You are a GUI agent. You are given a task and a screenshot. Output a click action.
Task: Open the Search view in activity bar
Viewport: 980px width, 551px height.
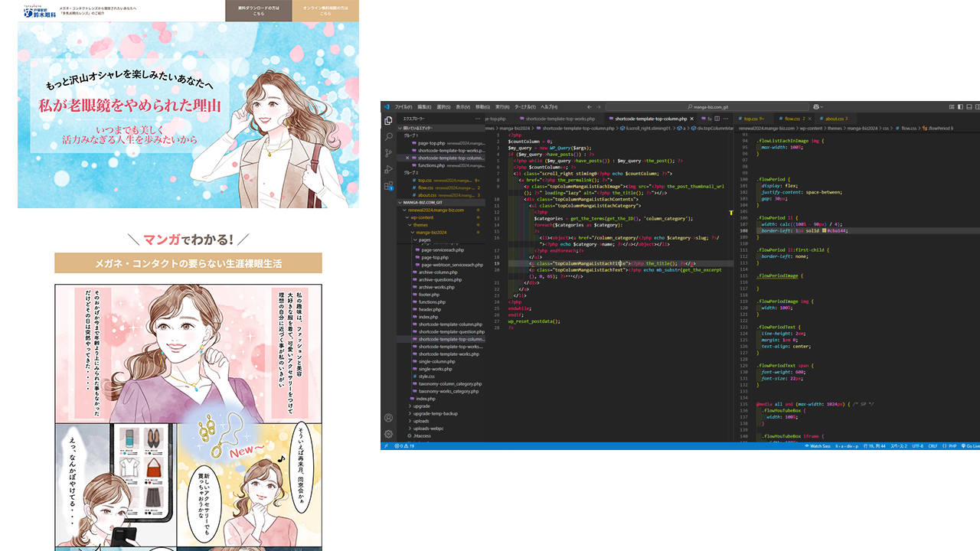coord(389,136)
